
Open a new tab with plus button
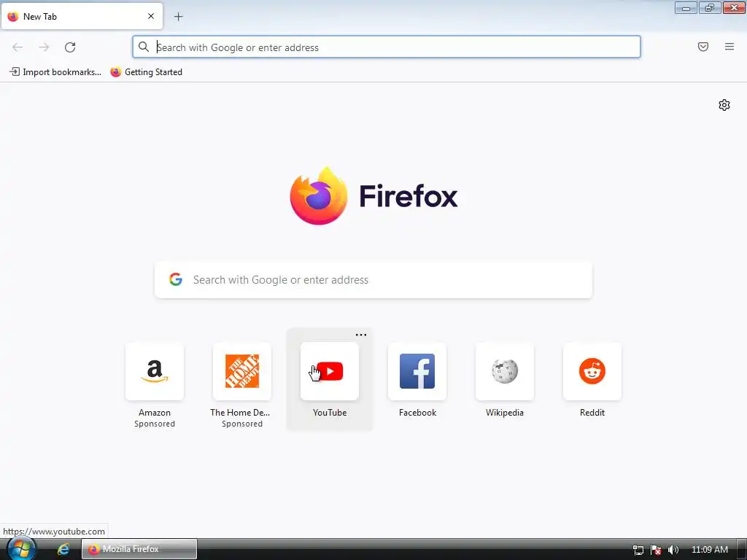click(x=178, y=17)
